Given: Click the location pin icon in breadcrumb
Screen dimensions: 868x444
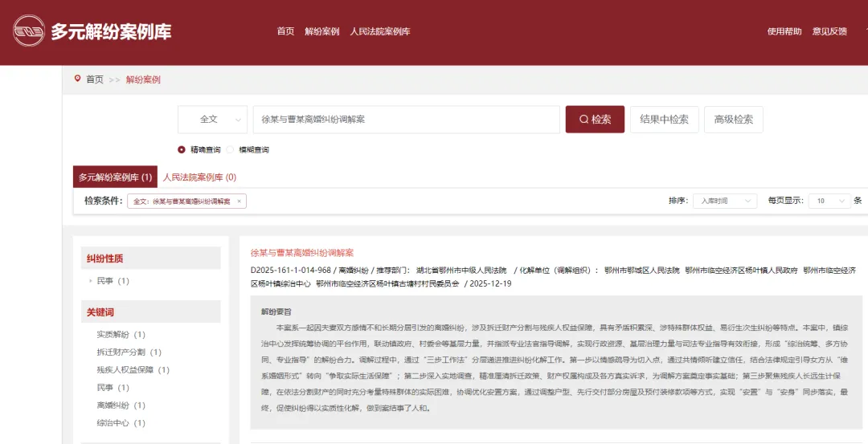Looking at the screenshot, I should coord(77,79).
